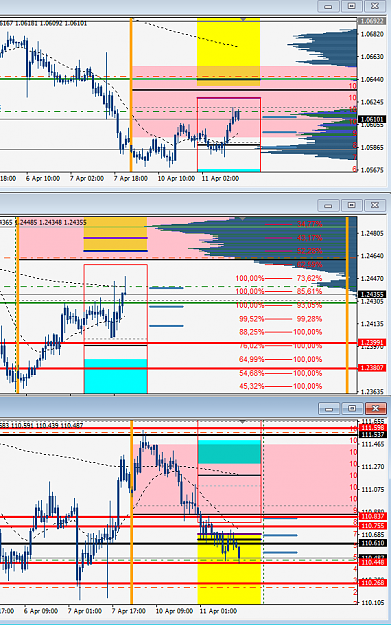Click the red 111.598 level label
The width and height of the screenshot is (391, 625).
tap(372, 428)
